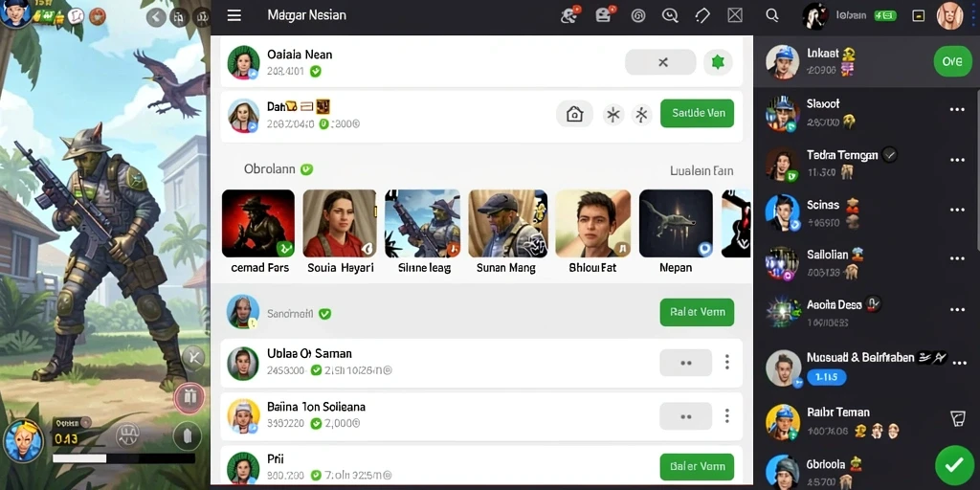Toggle the green Ove button for Lnkaet
Image resolution: width=980 pixels, height=490 pixels.
click(952, 61)
